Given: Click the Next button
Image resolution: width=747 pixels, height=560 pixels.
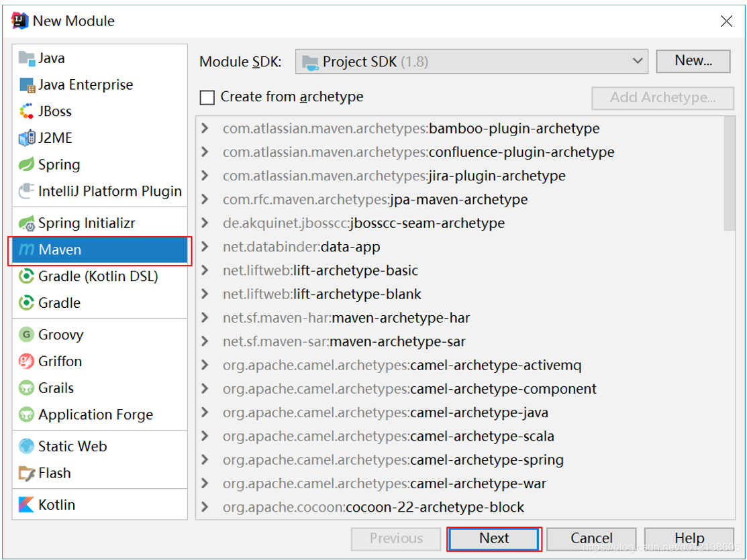Looking at the screenshot, I should [x=494, y=538].
